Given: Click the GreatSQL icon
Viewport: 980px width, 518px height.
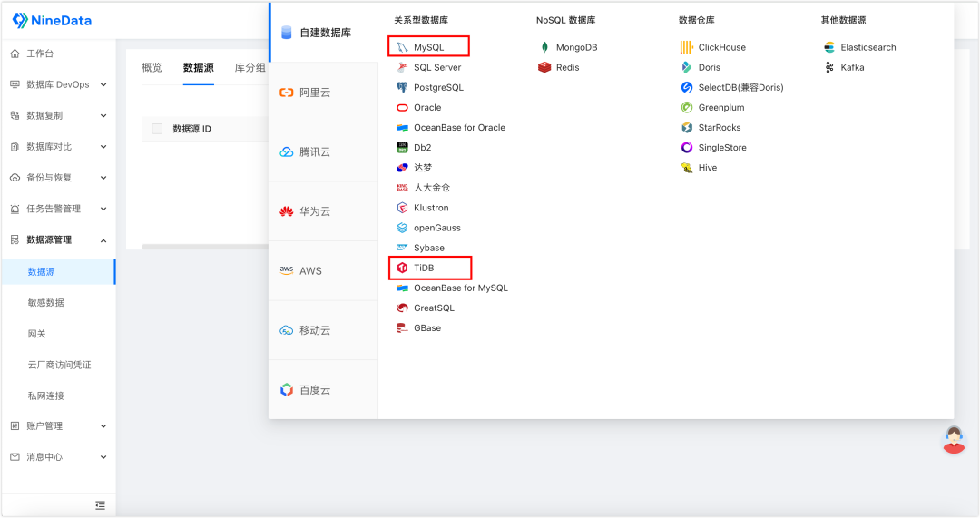Looking at the screenshot, I should pyautogui.click(x=403, y=308).
